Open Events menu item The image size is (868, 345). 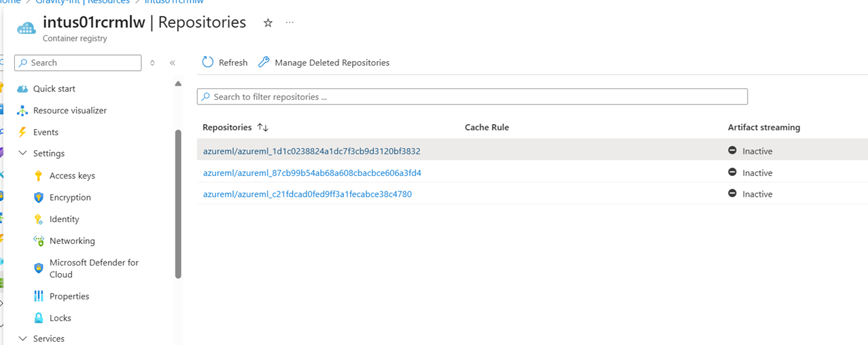[x=46, y=132]
